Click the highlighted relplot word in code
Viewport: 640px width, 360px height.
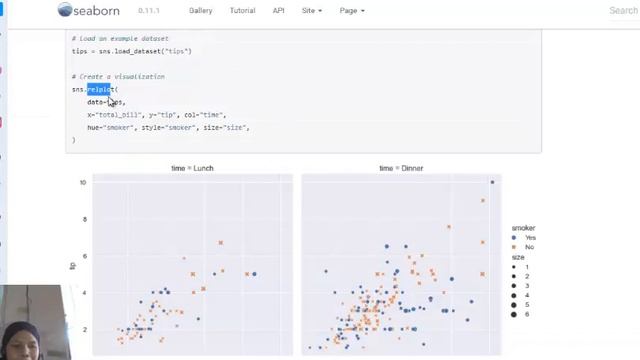click(99, 89)
